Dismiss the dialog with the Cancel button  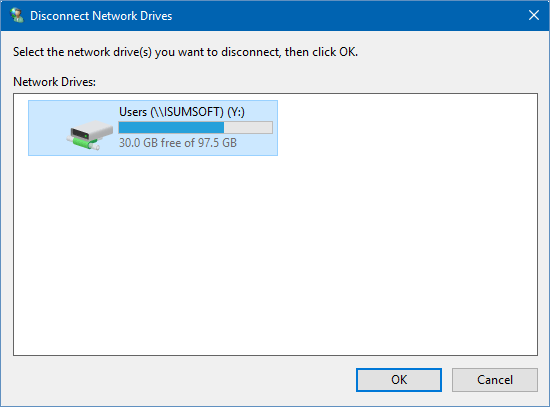pos(495,380)
